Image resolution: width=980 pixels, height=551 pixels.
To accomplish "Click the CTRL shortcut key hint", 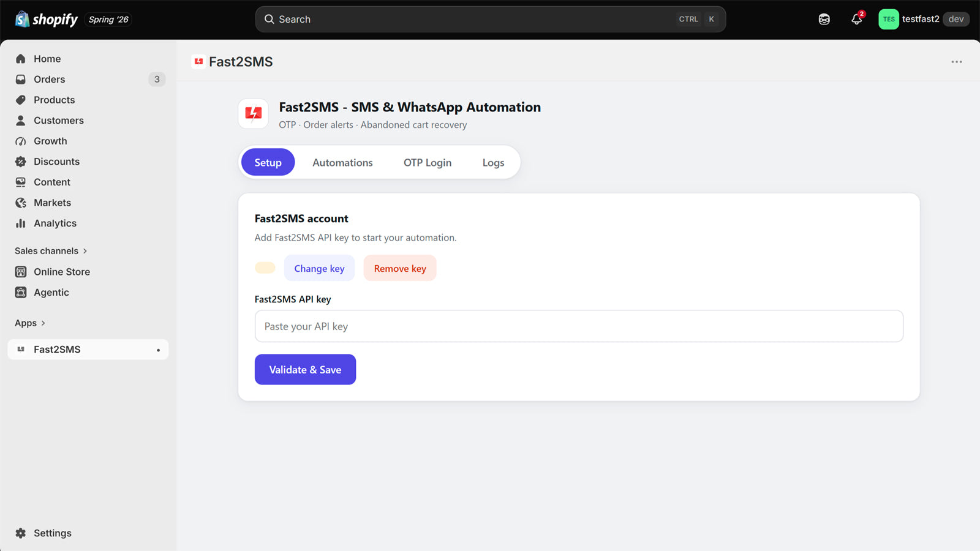I will coord(688,20).
